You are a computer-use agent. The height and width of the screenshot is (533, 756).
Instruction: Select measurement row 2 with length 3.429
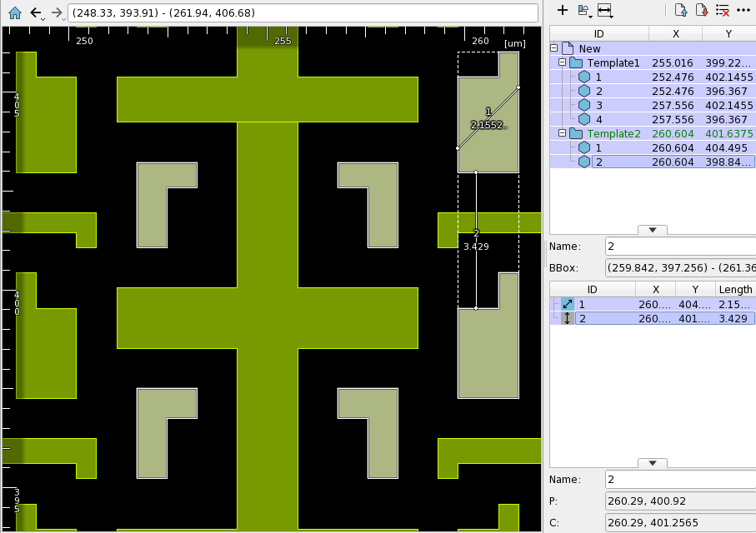click(x=653, y=318)
